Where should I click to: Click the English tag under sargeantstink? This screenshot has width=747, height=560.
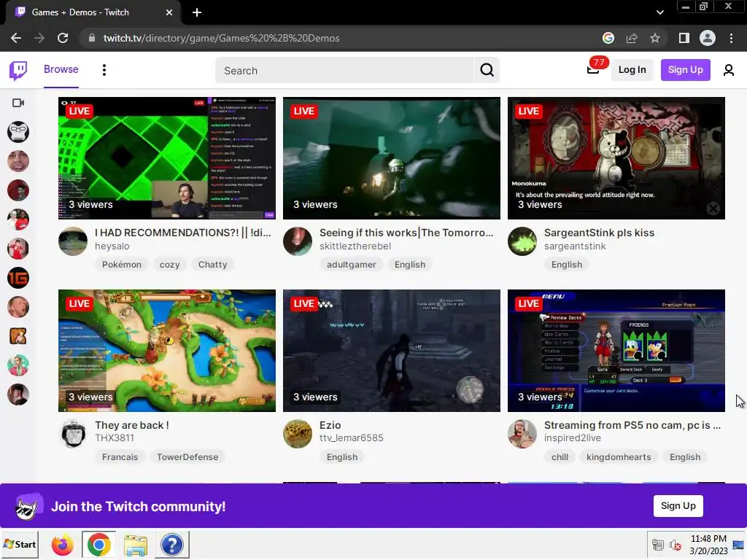[566, 264]
